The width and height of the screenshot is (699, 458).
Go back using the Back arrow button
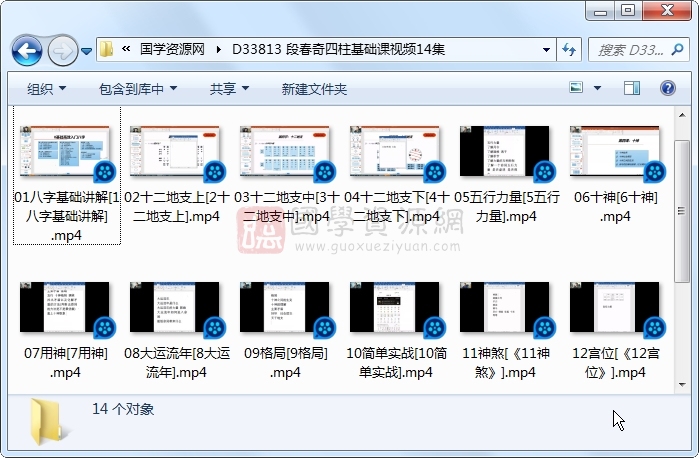[x=27, y=51]
